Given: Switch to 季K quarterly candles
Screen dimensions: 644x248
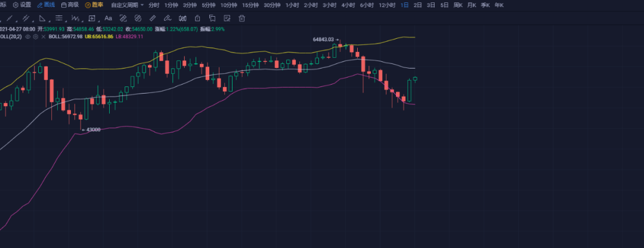Looking at the screenshot, I should [485, 5].
